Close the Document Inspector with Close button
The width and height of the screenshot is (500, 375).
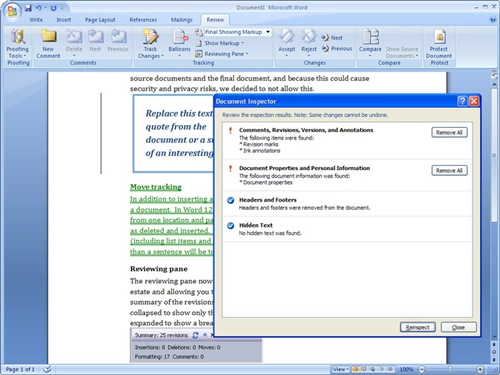coord(458,327)
